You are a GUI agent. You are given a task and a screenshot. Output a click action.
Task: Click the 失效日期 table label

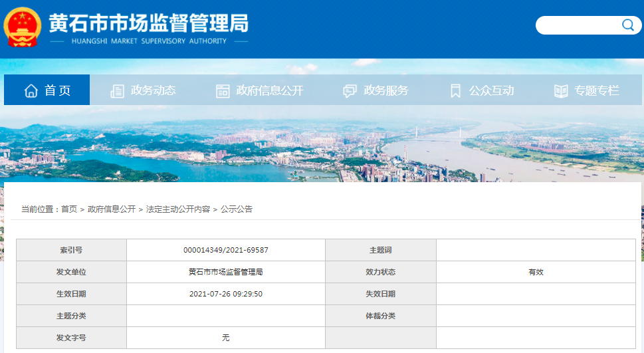coord(381,294)
